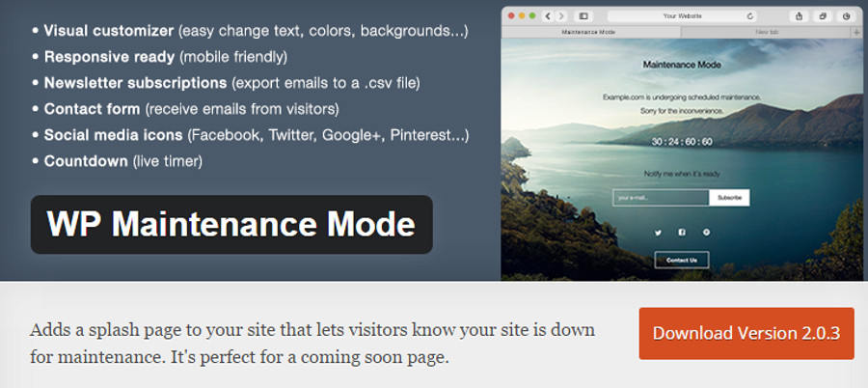This screenshot has width=868, height=388.
Task: Open the clock history icon in the browser toolbar
Action: click(x=847, y=16)
